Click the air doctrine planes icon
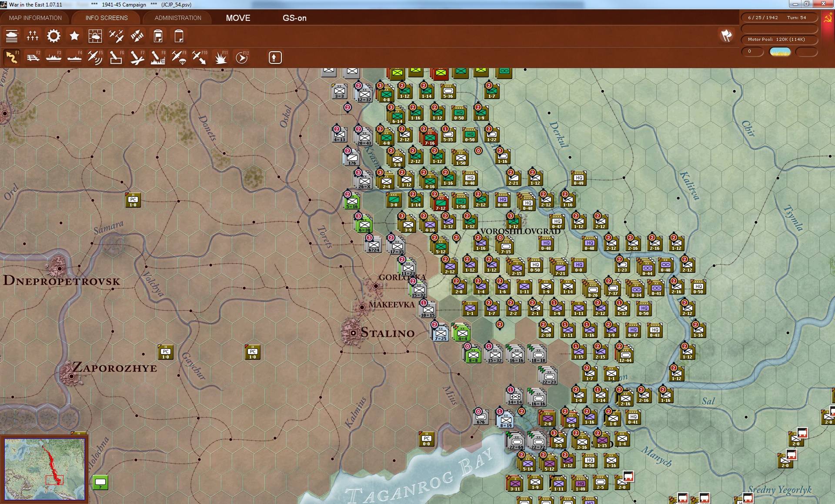835x504 pixels. 116,36
